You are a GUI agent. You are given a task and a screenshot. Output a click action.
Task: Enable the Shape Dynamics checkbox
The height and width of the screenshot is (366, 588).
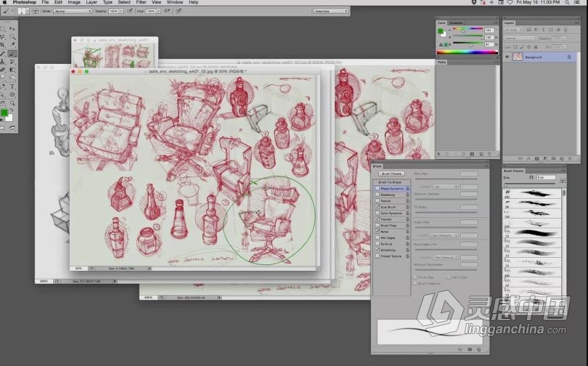point(377,189)
